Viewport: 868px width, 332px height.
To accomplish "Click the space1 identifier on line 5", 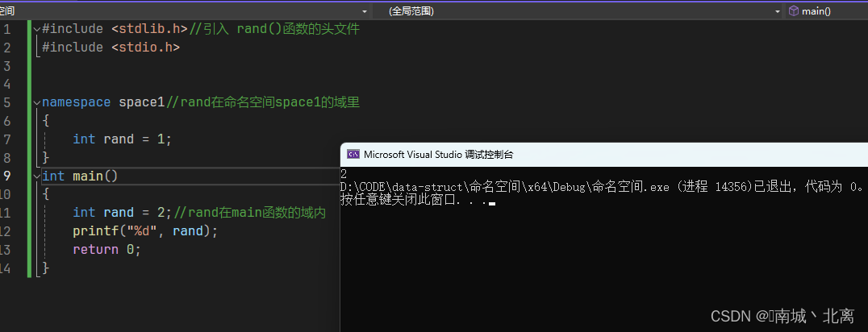I will pos(142,102).
